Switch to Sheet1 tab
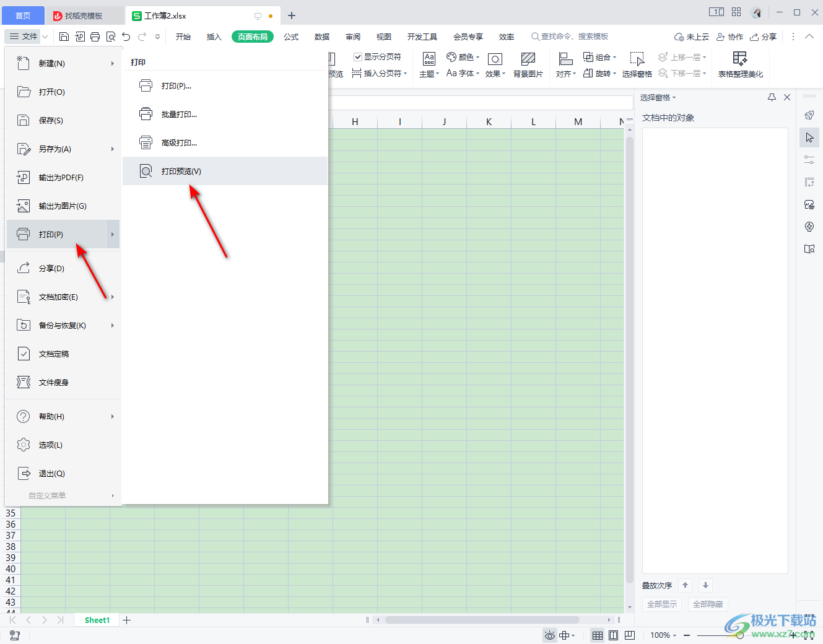The height and width of the screenshot is (644, 823). [x=97, y=620]
